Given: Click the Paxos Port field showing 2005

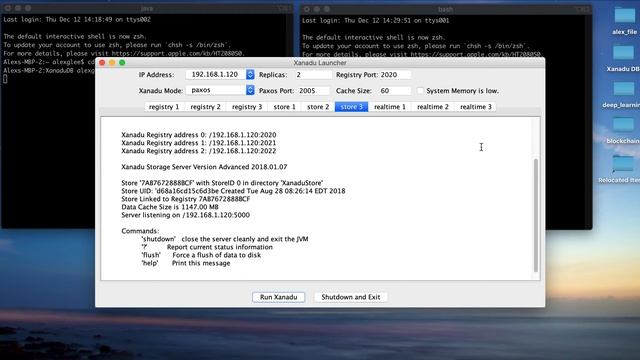Looking at the screenshot, I should [313, 91].
